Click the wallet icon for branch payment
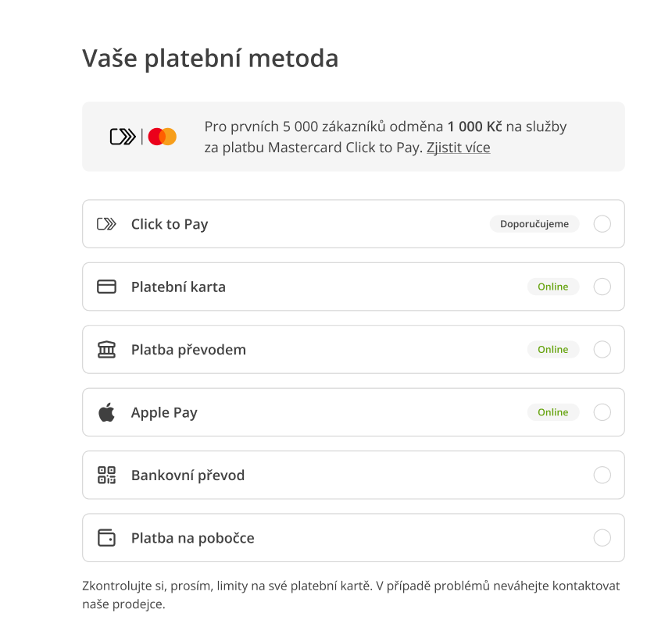Viewport: 672px width, 634px height. click(106, 538)
